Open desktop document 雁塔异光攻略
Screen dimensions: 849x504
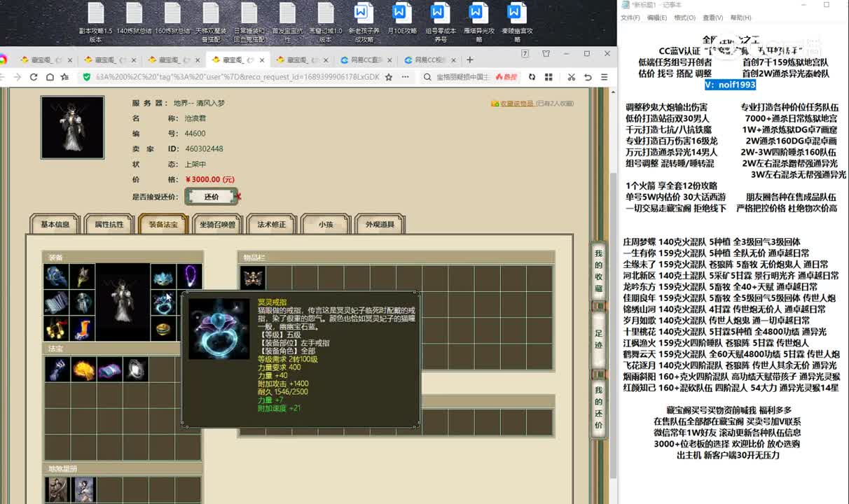478,23
